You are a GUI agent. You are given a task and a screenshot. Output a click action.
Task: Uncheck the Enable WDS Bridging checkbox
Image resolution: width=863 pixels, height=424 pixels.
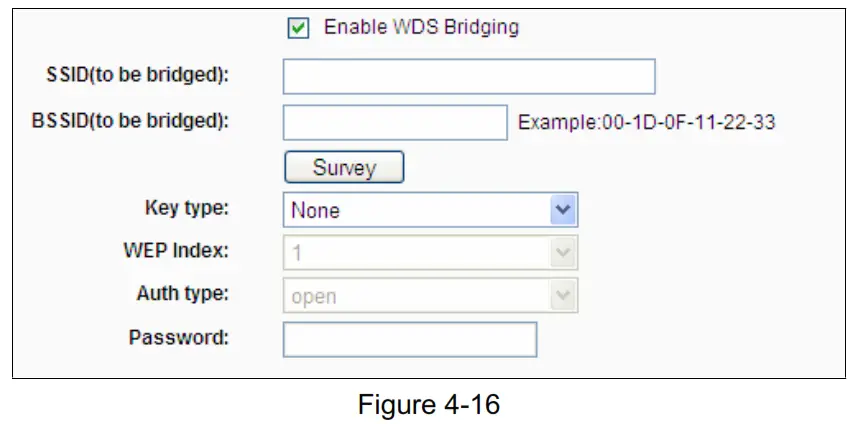click(x=298, y=28)
